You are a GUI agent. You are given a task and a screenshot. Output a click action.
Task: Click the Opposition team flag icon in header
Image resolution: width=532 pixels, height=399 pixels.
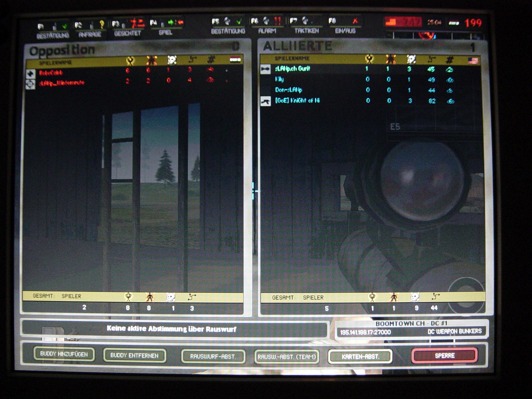coord(235,59)
